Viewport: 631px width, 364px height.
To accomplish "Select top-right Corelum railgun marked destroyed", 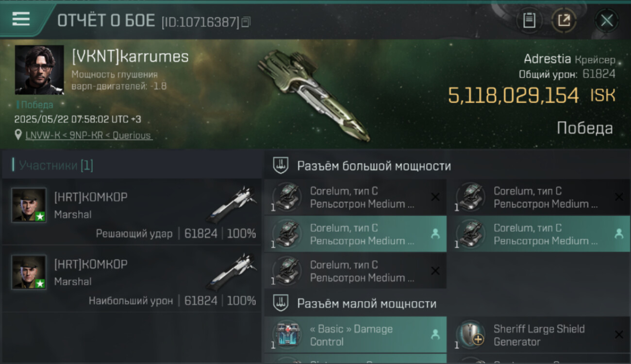I will (x=539, y=197).
